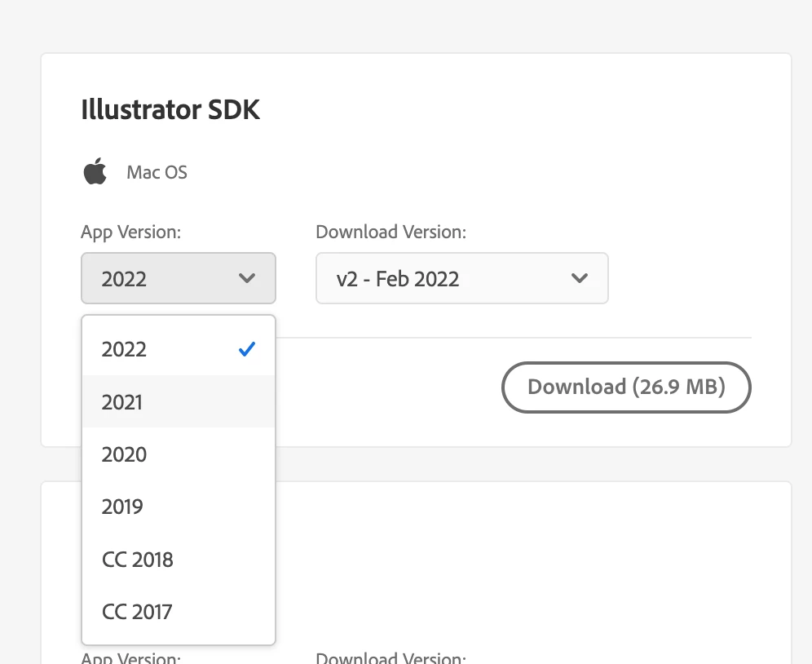
Task: Choose CC 2018 from the dropdown list
Action: tap(179, 560)
